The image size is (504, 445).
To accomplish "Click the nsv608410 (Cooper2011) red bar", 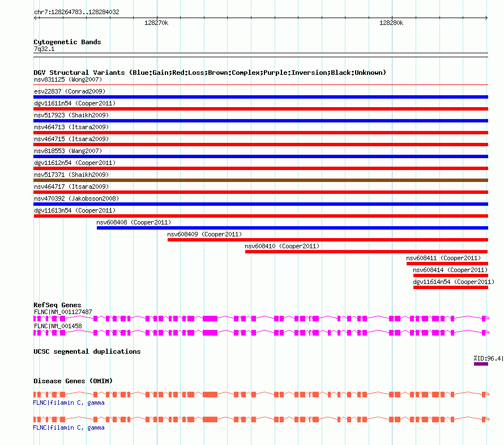I will click(366, 252).
